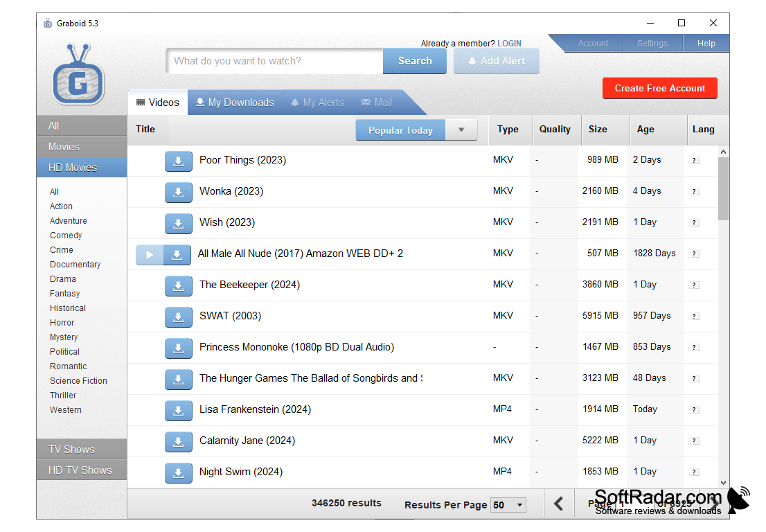
Task: Click the LOGIN link
Action: 510,43
